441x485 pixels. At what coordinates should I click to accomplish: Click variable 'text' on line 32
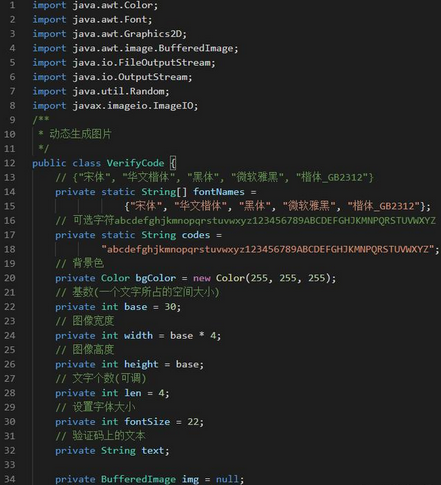pyautogui.click(x=153, y=450)
